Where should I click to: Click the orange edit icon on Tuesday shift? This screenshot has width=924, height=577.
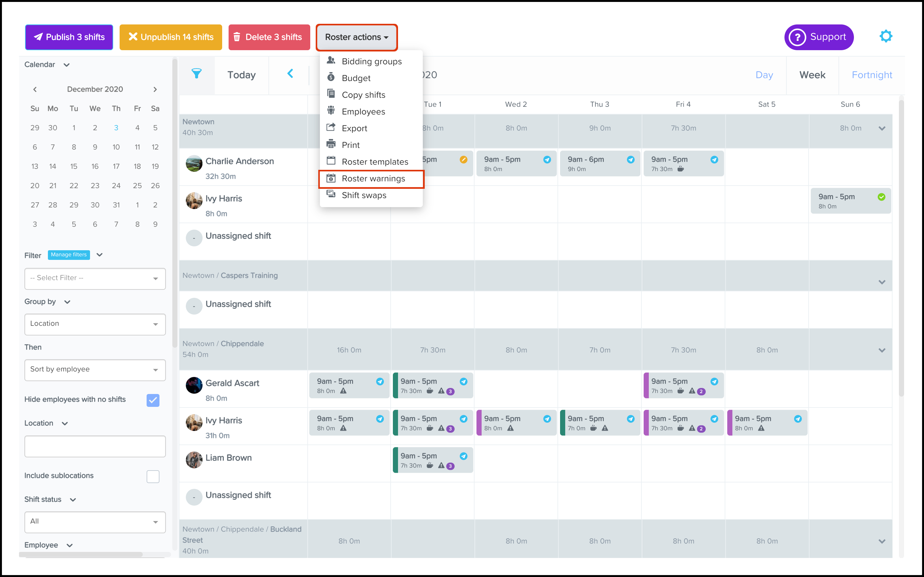(463, 160)
